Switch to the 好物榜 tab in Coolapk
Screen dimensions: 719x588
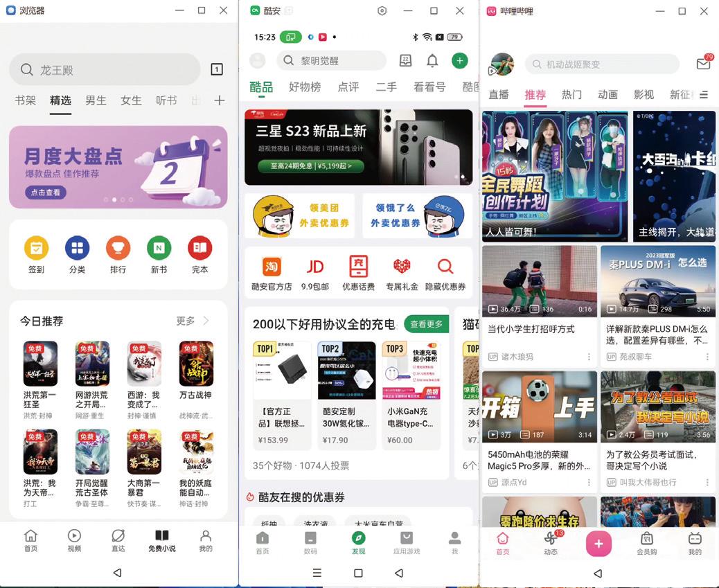(x=305, y=87)
